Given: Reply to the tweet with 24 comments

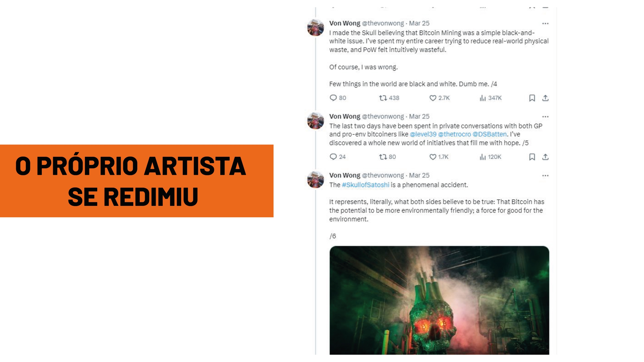Looking at the screenshot, I should [338, 157].
